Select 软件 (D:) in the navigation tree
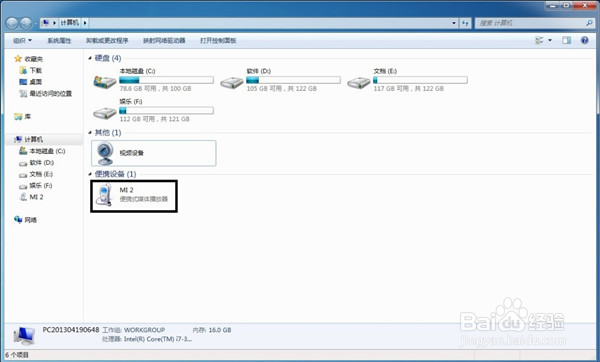This screenshot has height=362, width=600. pos(37,162)
